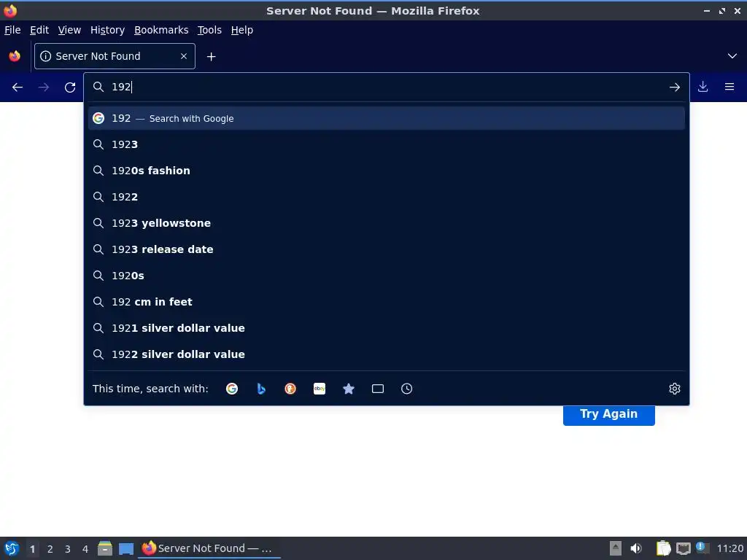The height and width of the screenshot is (560, 747).
Task: Click the address bar input field
Action: point(386,87)
